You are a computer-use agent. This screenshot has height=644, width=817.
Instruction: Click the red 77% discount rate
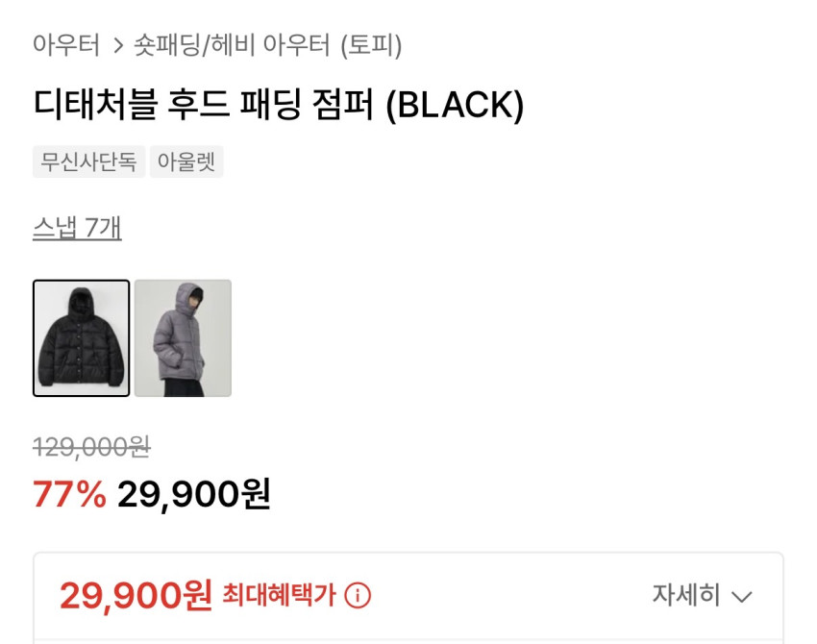point(70,493)
